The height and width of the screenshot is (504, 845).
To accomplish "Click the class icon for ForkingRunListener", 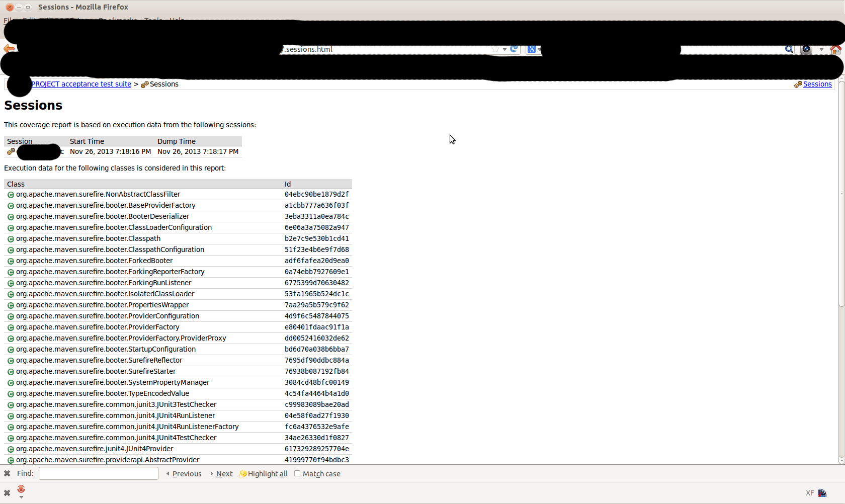I will [11, 283].
